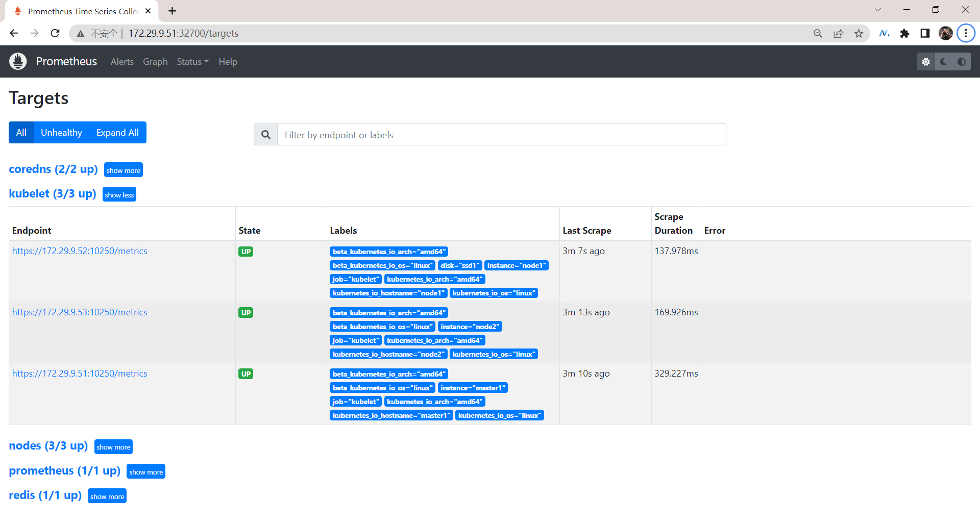This screenshot has height=523, width=980.
Task: Click the kubelet (3/3 up) heading link
Action: click(53, 193)
